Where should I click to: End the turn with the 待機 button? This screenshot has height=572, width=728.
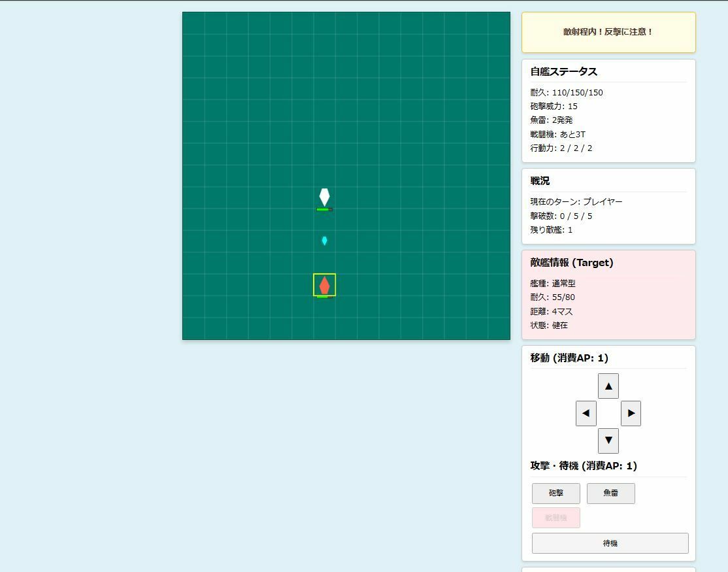tap(610, 543)
